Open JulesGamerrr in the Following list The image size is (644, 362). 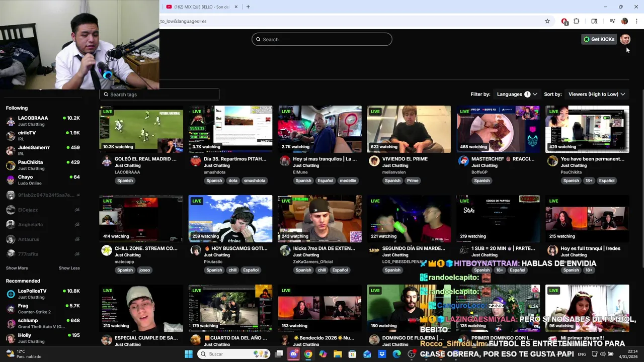(x=43, y=150)
